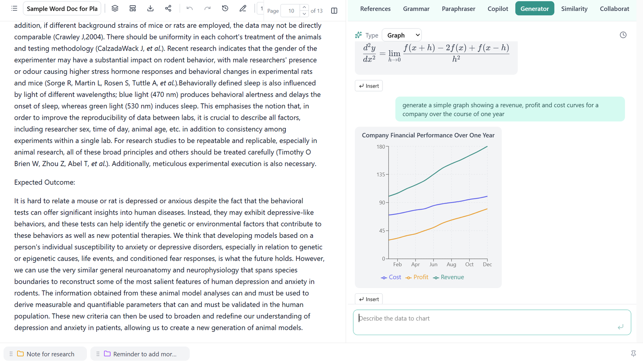Click the chart title Company Financial Performance
This screenshot has width=643, height=364.
[428, 135]
